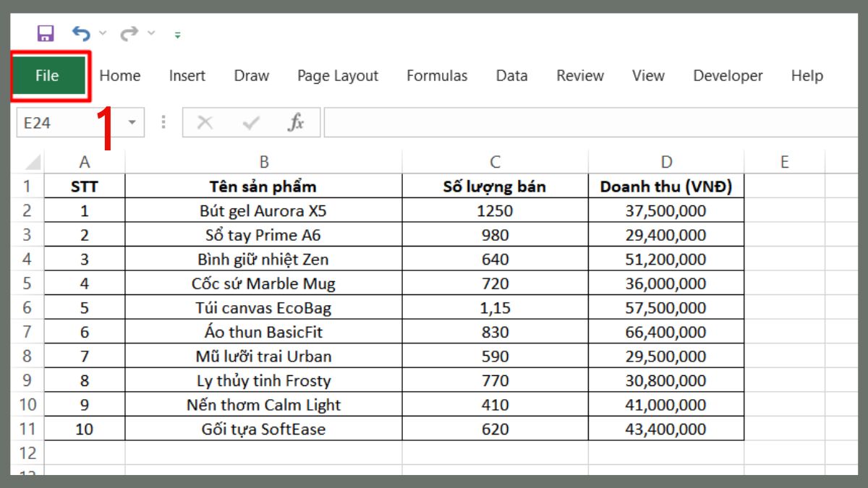The image size is (868, 488).
Task: Select row 6 header
Action: (x=27, y=308)
